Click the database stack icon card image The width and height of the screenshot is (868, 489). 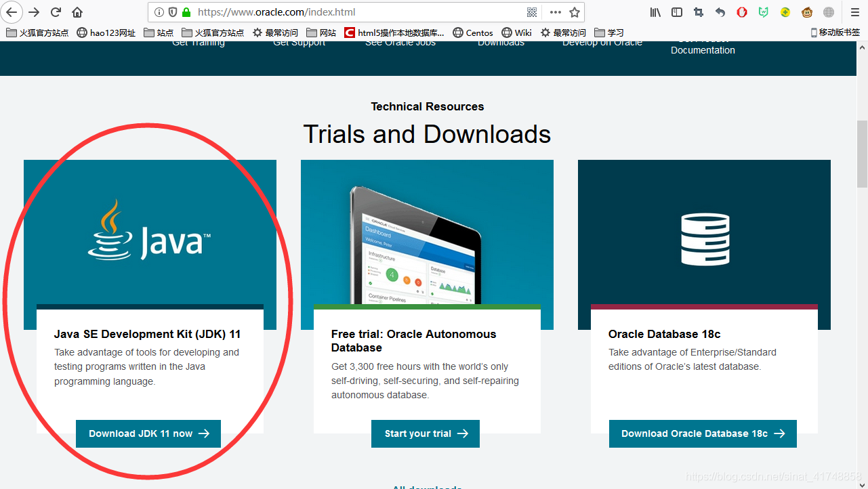tap(704, 232)
